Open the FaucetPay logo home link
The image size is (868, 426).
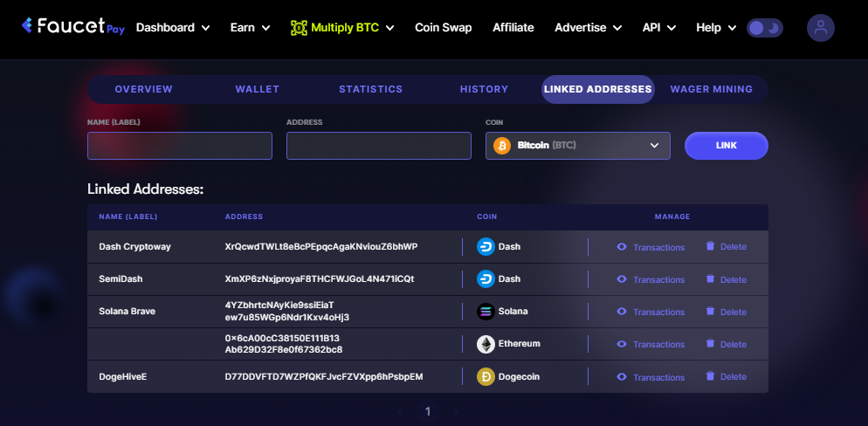click(73, 26)
